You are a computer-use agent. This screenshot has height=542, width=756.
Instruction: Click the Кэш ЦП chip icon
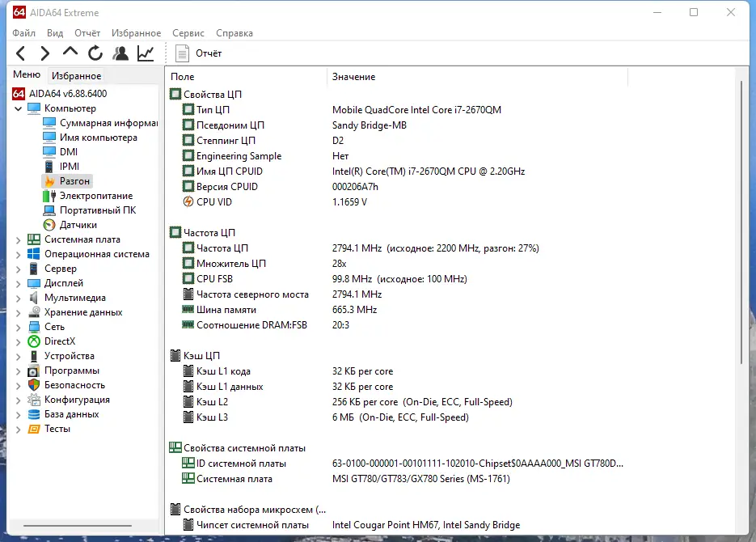[x=175, y=356]
